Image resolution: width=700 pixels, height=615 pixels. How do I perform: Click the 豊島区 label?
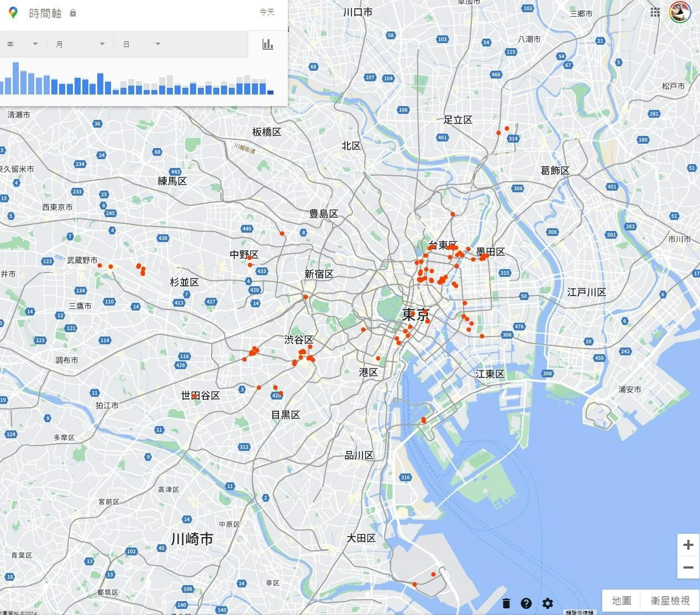(x=324, y=214)
